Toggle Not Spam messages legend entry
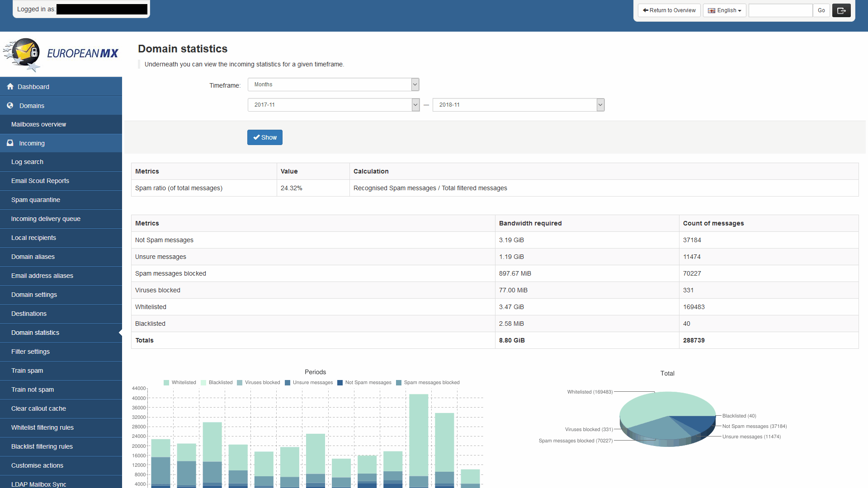 coord(364,383)
